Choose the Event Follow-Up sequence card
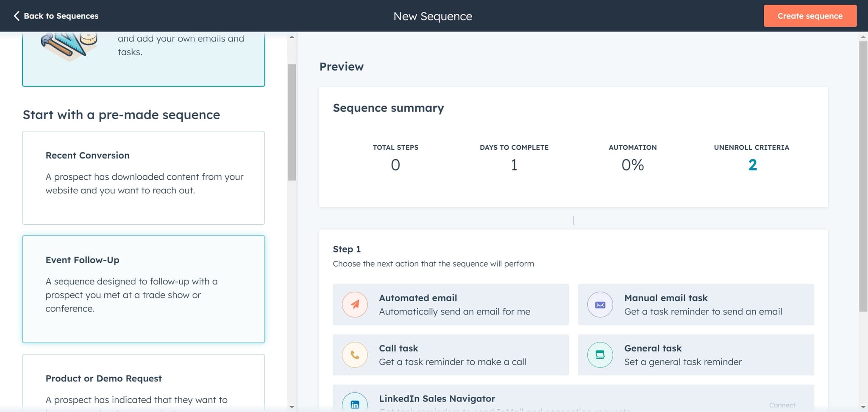The image size is (868, 412). (143, 289)
